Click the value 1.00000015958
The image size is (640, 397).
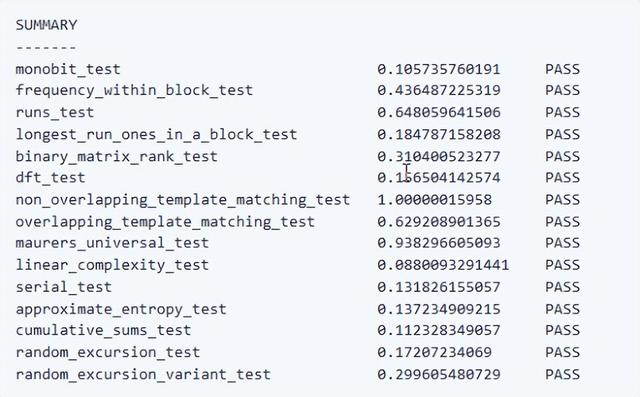435,200
